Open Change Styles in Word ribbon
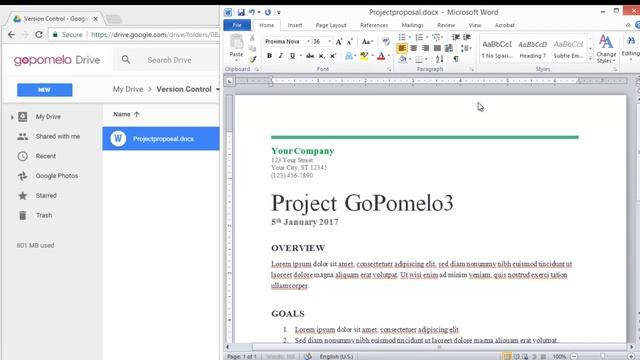Image resolution: width=640 pixels, height=360 pixels. pos(606,49)
